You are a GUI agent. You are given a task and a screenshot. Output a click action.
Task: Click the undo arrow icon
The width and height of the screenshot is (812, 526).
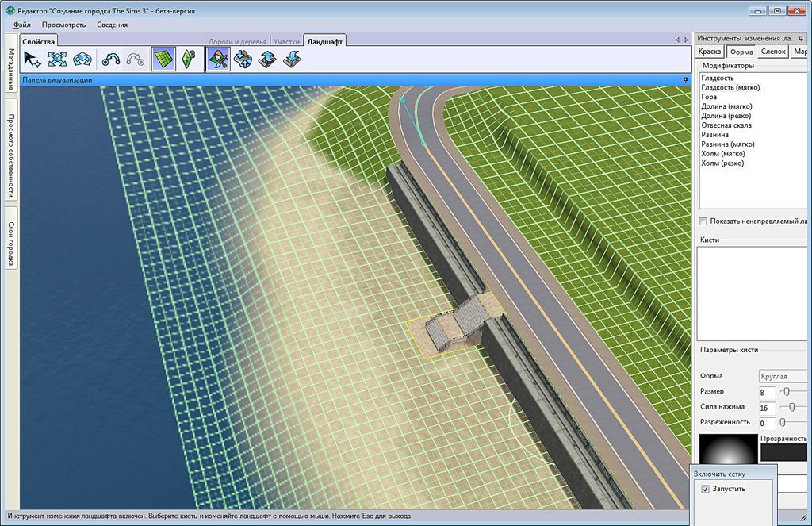coord(111,59)
